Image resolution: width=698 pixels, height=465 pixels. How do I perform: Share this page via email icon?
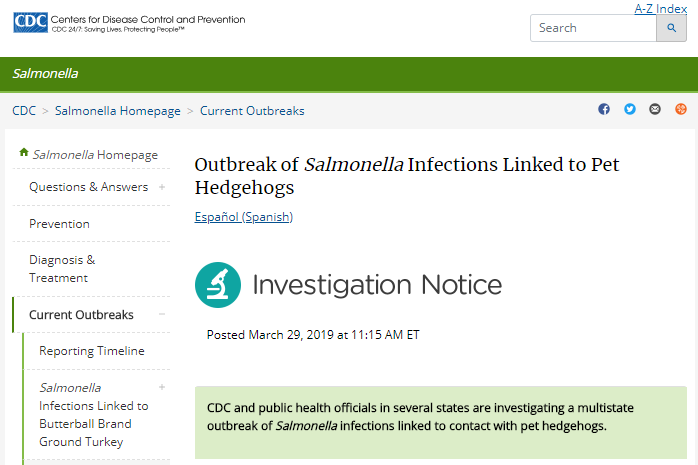[x=655, y=109]
